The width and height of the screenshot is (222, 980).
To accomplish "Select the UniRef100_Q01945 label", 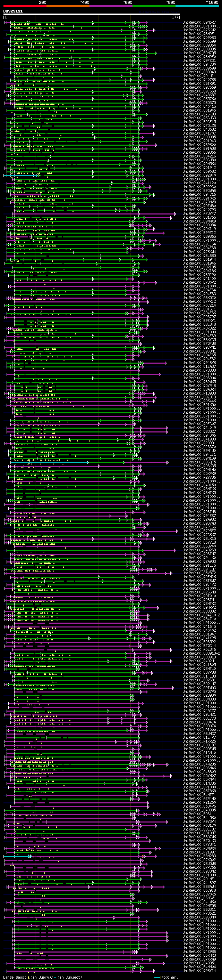I will pyautogui.click(x=199, y=110).
